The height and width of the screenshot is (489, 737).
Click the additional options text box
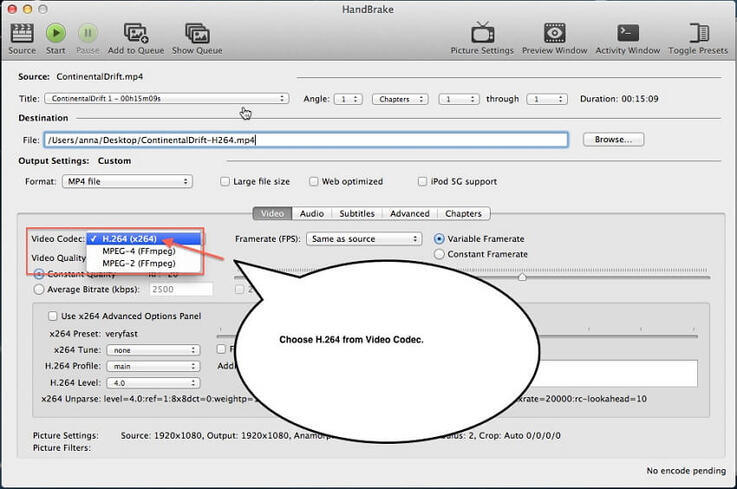(x=618, y=373)
